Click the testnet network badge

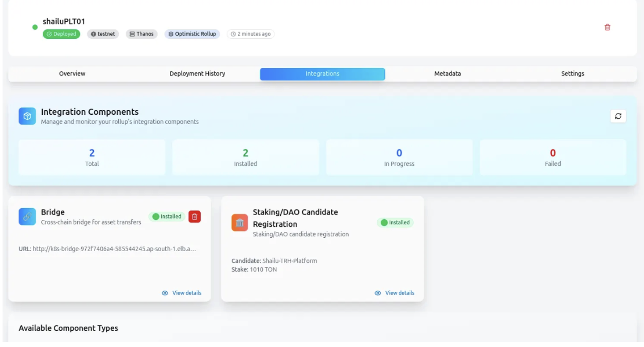coord(103,34)
